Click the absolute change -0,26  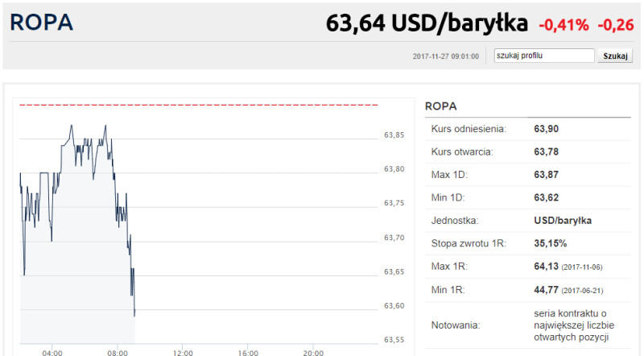click(616, 25)
